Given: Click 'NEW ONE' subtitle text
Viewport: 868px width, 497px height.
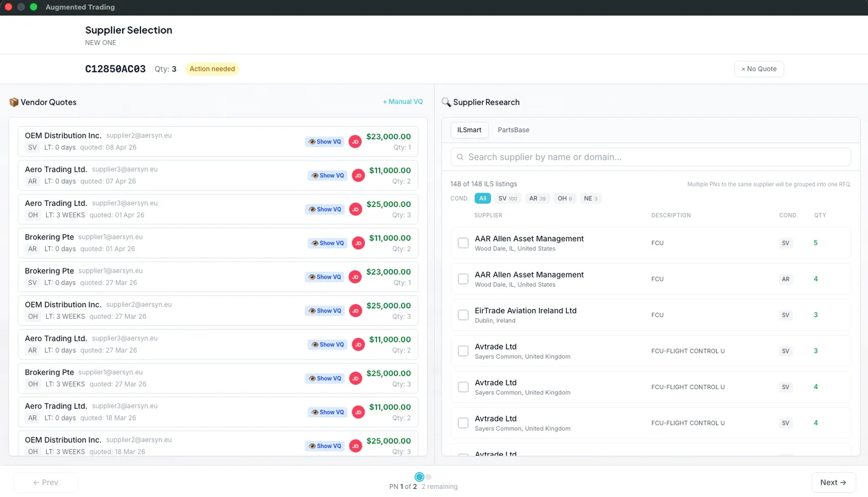Looking at the screenshot, I should [100, 43].
